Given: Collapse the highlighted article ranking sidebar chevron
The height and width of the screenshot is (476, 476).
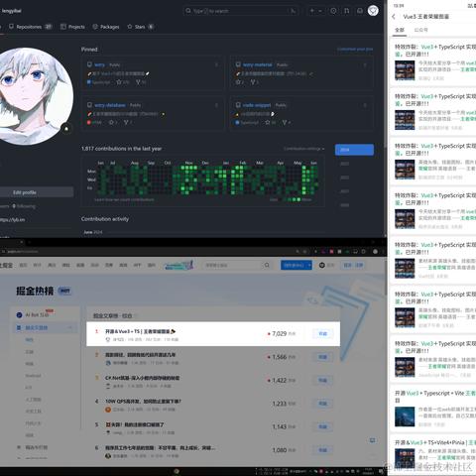Looking at the screenshot, I should (70, 327).
